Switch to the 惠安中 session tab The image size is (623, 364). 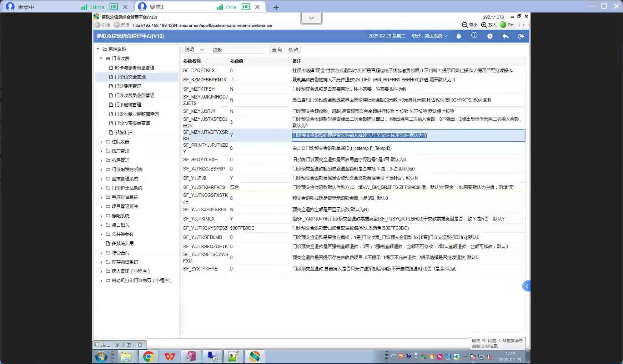[x=67, y=7]
